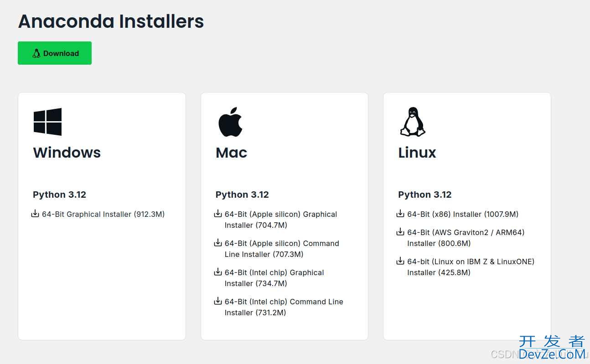Click download icon for Intel chip Graphical Installer
Viewport: 590px width, 364px height.
[218, 272]
